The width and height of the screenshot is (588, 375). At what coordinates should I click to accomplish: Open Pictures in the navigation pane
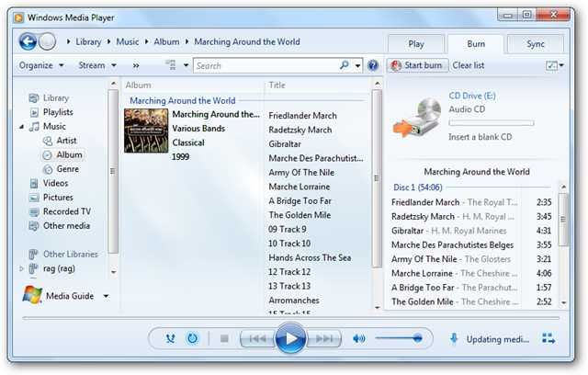(x=58, y=198)
